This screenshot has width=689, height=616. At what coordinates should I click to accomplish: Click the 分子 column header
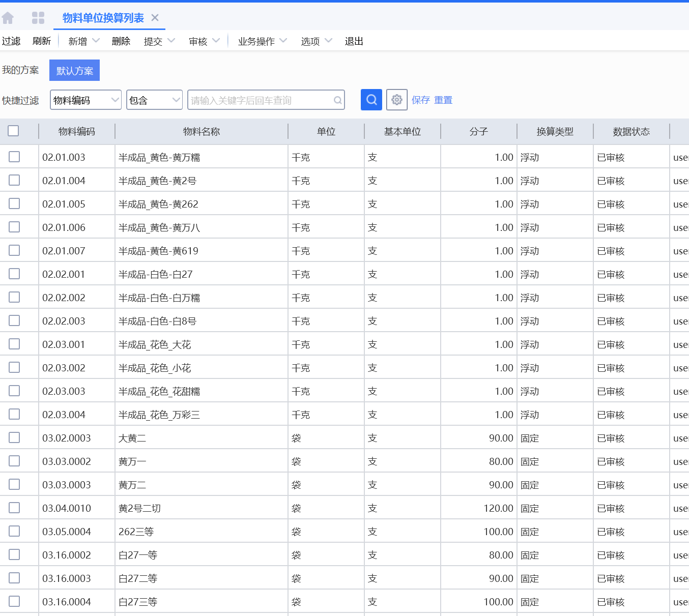coord(479,131)
